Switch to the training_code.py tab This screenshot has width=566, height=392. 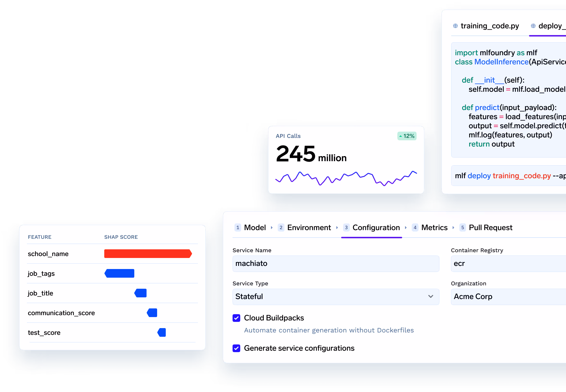click(x=489, y=26)
